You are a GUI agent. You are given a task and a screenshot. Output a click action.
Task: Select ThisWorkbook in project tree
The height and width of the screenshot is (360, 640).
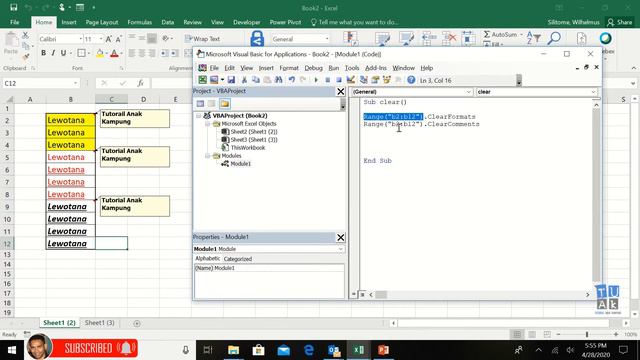pyautogui.click(x=247, y=148)
